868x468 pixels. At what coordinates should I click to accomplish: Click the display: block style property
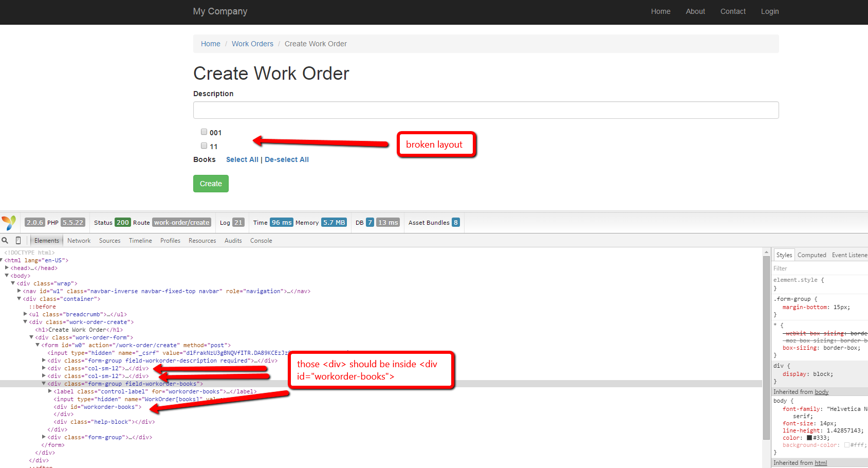point(808,374)
